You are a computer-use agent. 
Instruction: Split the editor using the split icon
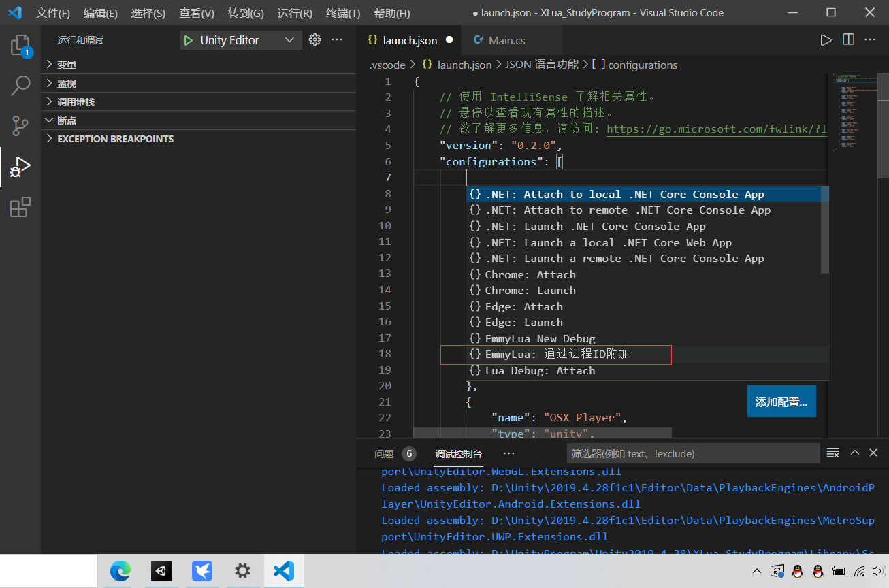coord(848,39)
